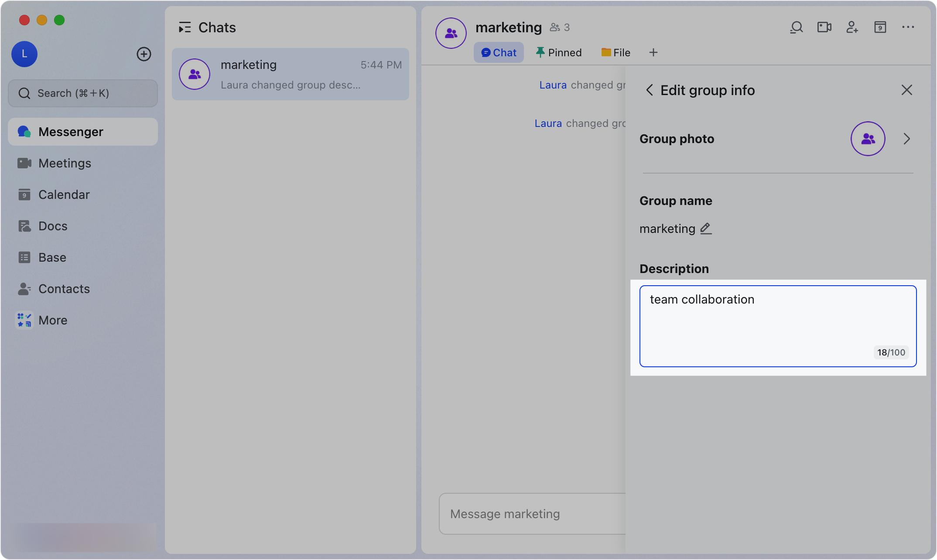Open the user profile avatar L
This screenshot has width=937, height=560.
[24, 54]
